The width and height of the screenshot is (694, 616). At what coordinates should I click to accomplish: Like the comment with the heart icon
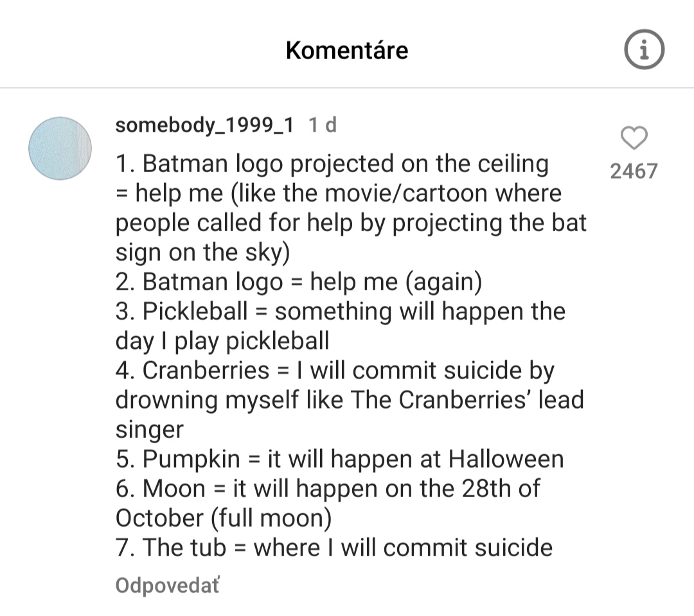coord(634,137)
